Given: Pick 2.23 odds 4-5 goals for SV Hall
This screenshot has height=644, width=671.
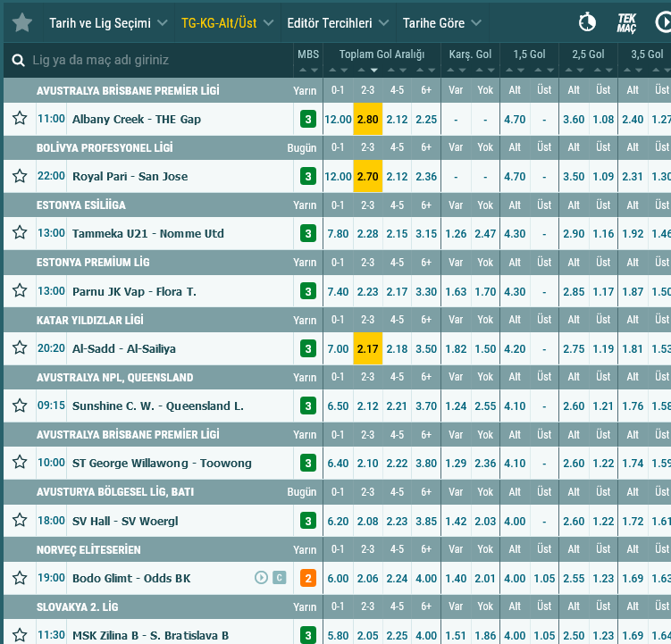Looking at the screenshot, I should 397,522.
